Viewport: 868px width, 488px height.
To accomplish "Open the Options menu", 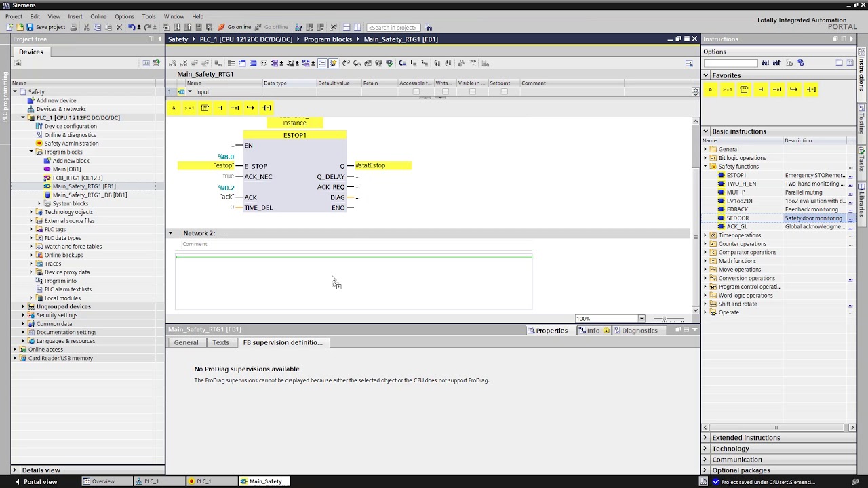I will point(124,16).
